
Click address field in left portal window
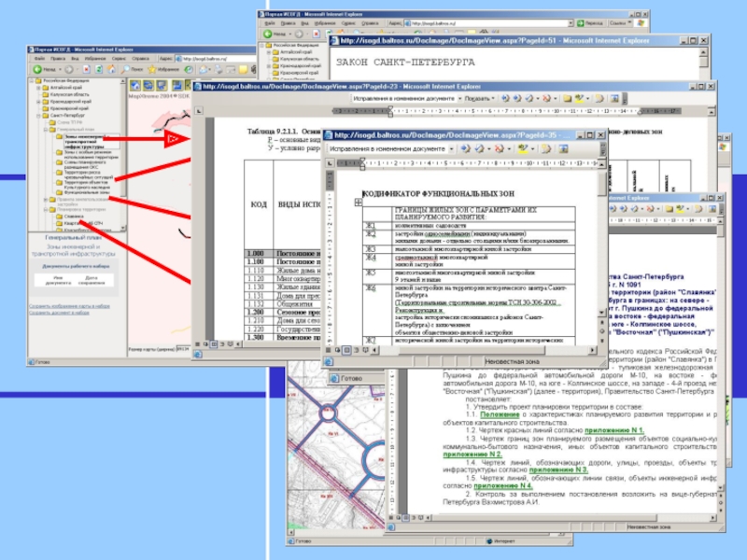point(216,59)
